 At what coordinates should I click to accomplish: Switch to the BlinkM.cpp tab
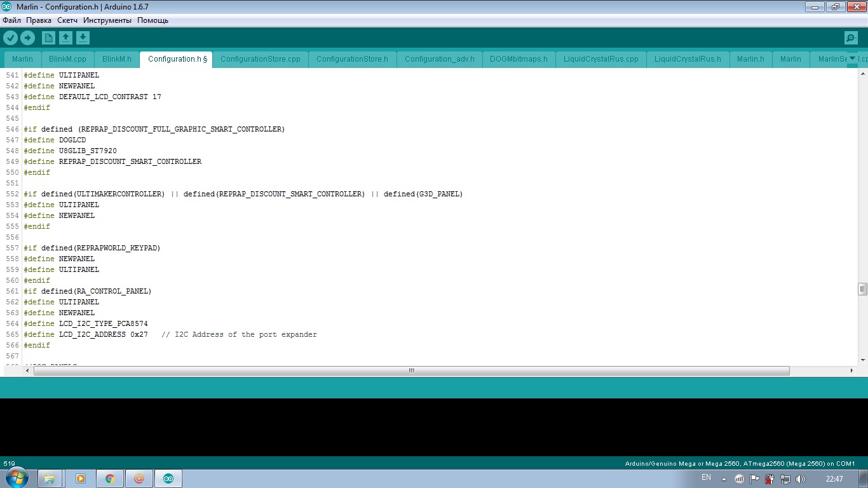click(67, 59)
